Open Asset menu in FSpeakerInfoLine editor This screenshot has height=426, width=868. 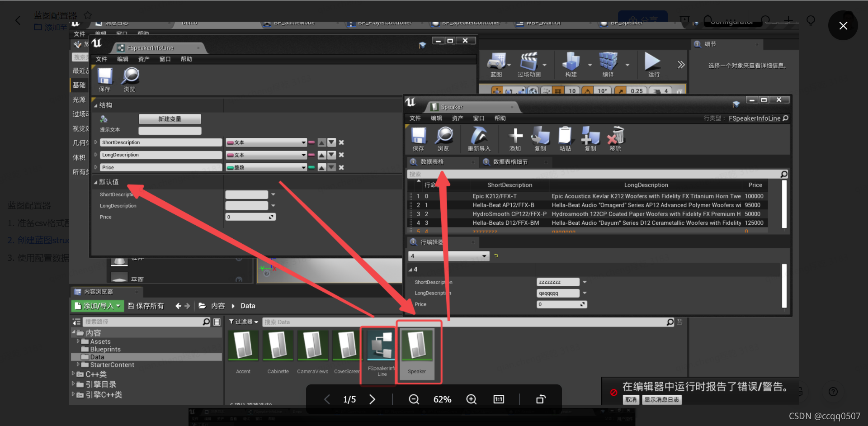point(144,59)
